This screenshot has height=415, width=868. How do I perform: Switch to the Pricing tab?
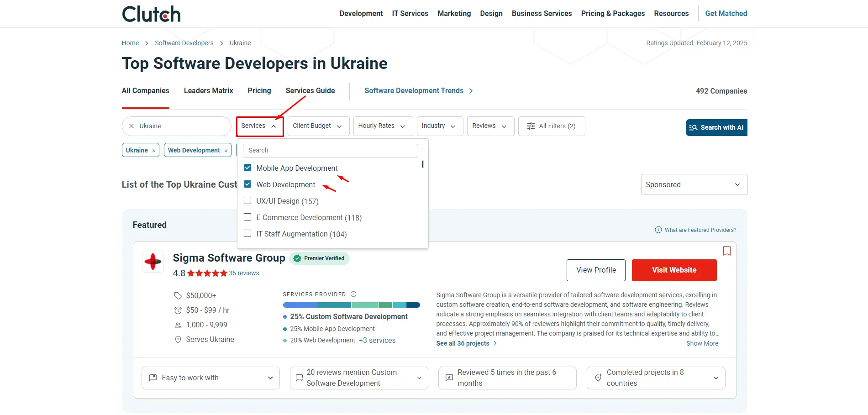[x=259, y=91]
